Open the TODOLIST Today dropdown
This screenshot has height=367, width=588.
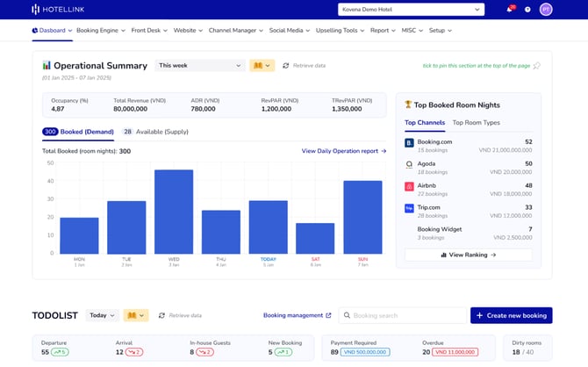(x=103, y=315)
